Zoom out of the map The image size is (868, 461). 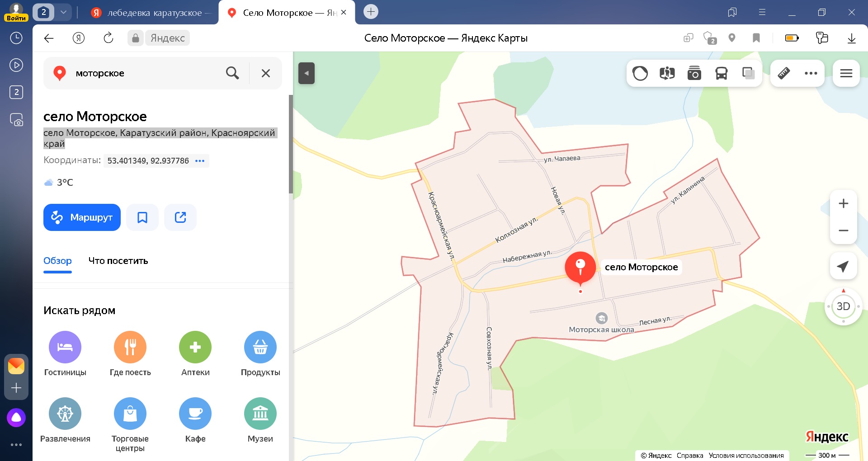[844, 230]
